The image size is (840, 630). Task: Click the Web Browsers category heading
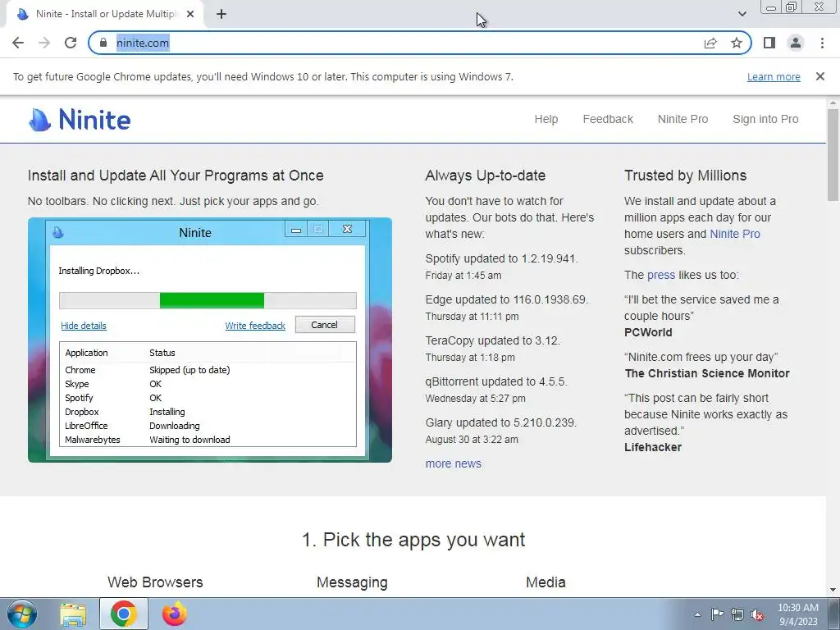tap(155, 582)
